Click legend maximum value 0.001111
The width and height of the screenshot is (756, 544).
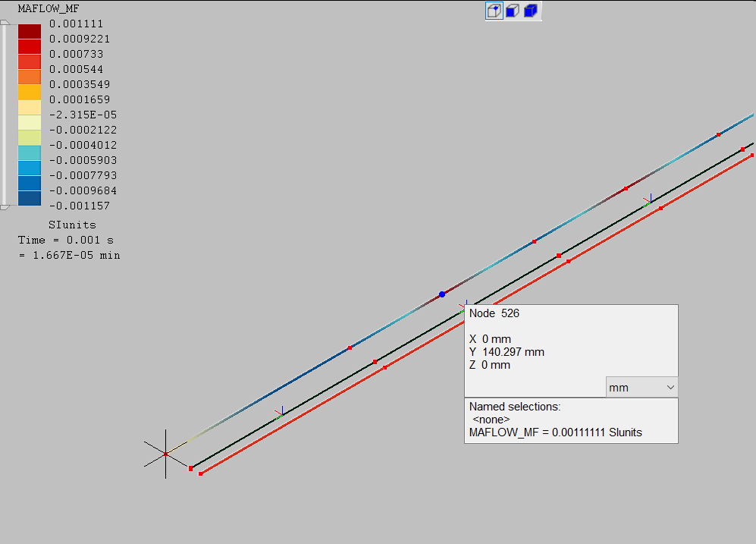coord(76,24)
